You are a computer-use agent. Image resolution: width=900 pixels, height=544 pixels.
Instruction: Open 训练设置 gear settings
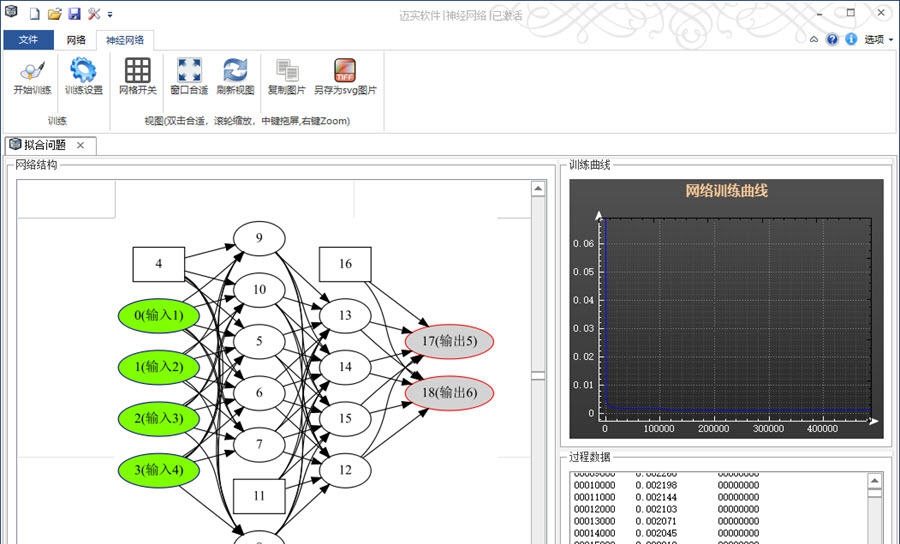[83, 77]
